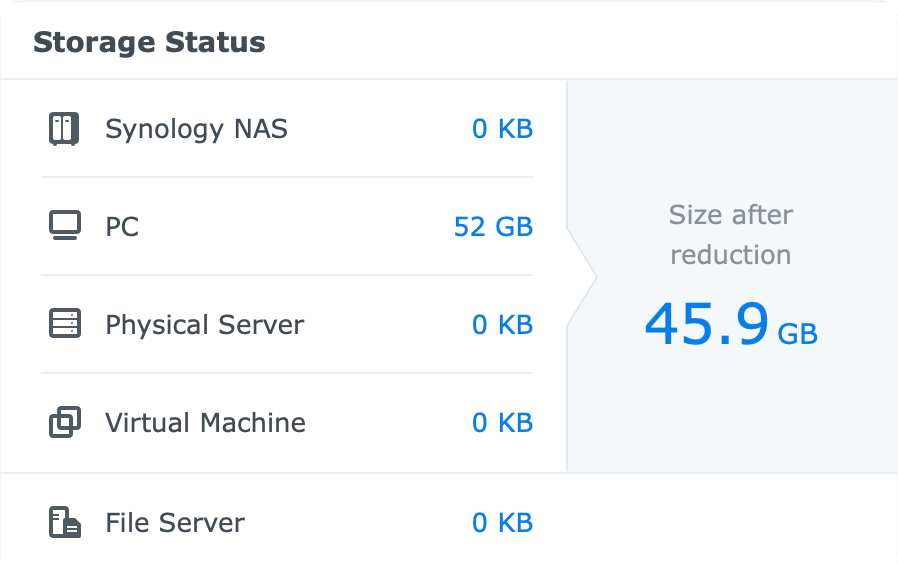The image size is (898, 575).
Task: Click the 0 KB value for Synology NAS
Action: (x=502, y=129)
